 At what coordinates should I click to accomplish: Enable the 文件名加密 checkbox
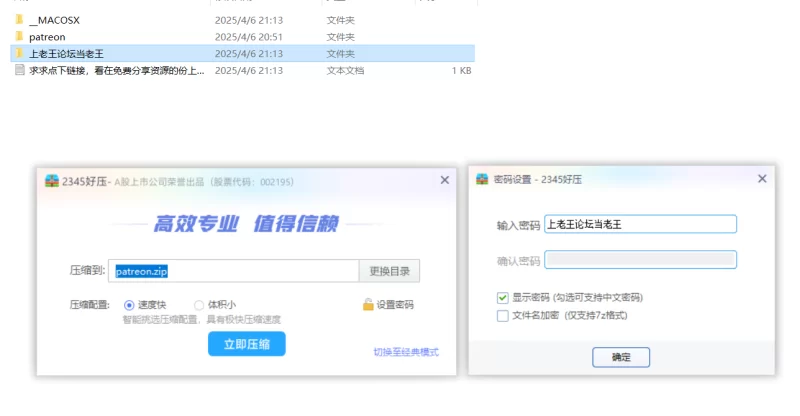coord(503,315)
